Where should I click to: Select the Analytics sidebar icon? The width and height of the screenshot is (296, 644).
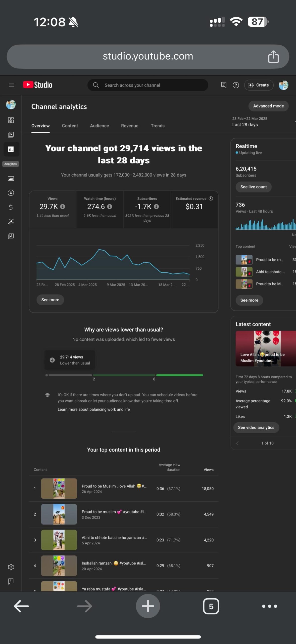pos(11,149)
